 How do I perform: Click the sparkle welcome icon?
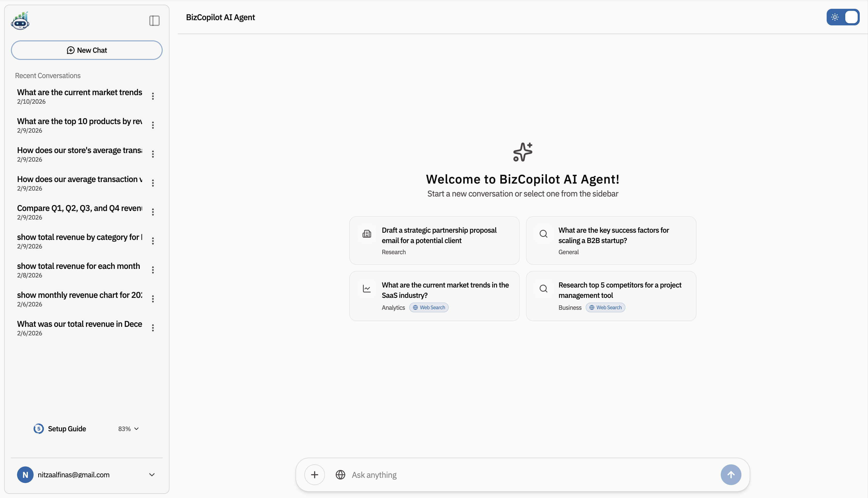coord(523,152)
